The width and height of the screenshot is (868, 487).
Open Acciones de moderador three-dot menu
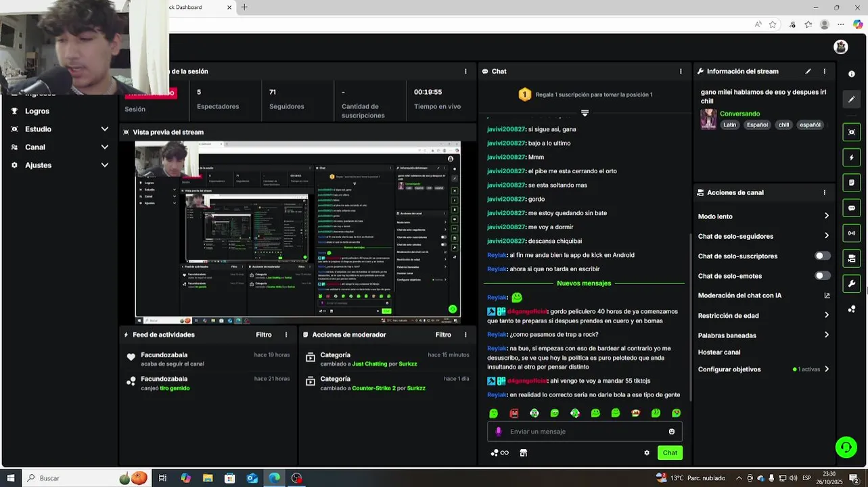coord(465,334)
